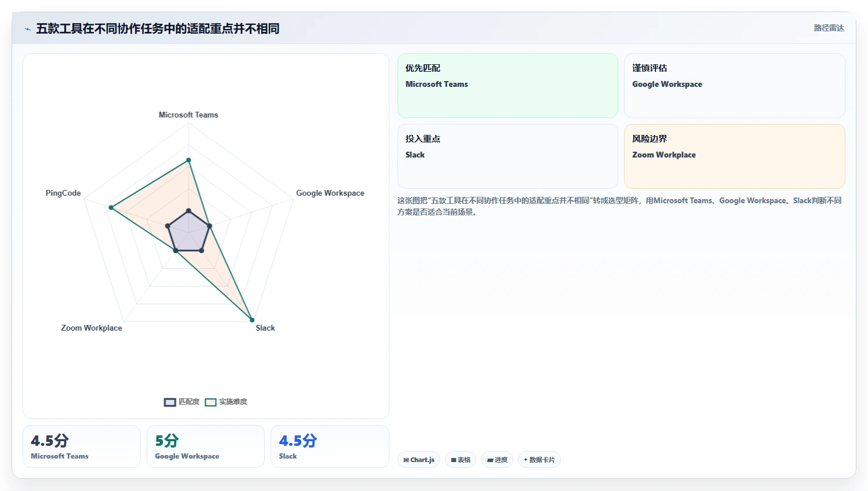
Task: Click the 数据卡片 chip
Action: pyautogui.click(x=539, y=460)
